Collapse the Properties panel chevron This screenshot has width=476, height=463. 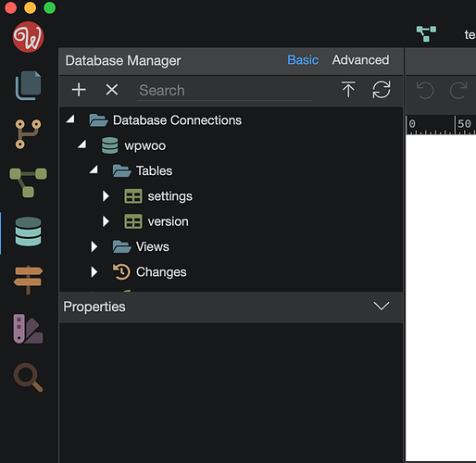tap(382, 307)
